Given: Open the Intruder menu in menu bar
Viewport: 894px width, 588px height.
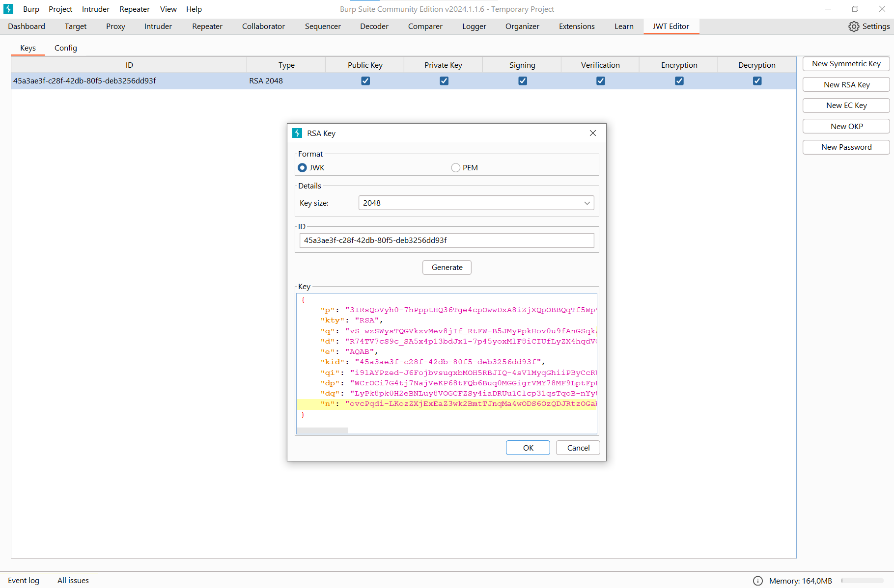Looking at the screenshot, I should tap(96, 9).
